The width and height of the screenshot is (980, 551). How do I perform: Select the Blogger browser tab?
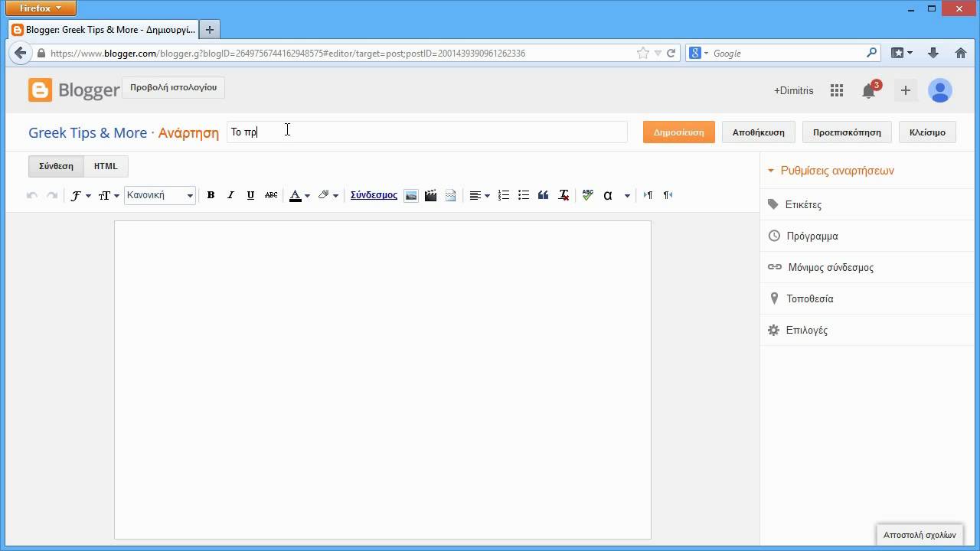click(x=103, y=30)
